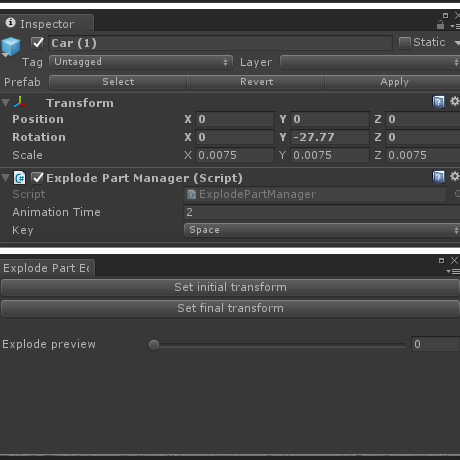Open the Inspector panel options menu
460x460 pixels.
click(455, 26)
